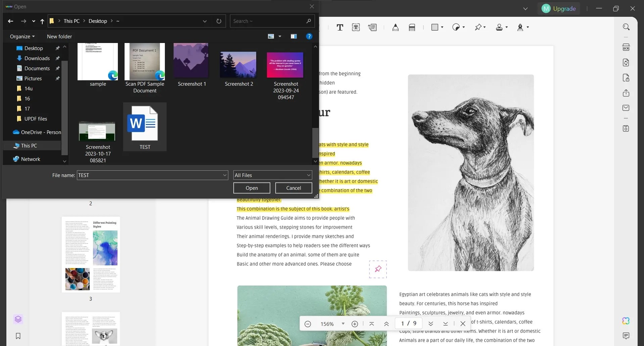Image resolution: width=644 pixels, height=346 pixels.
Task: Open the Bookmarks panel
Action: point(18,336)
